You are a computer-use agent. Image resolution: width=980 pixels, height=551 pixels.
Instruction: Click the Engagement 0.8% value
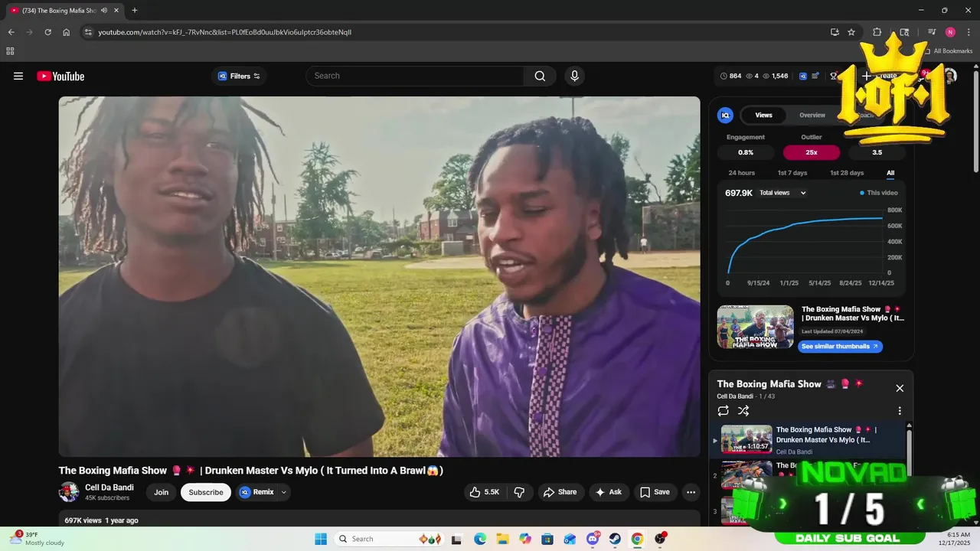click(x=746, y=152)
